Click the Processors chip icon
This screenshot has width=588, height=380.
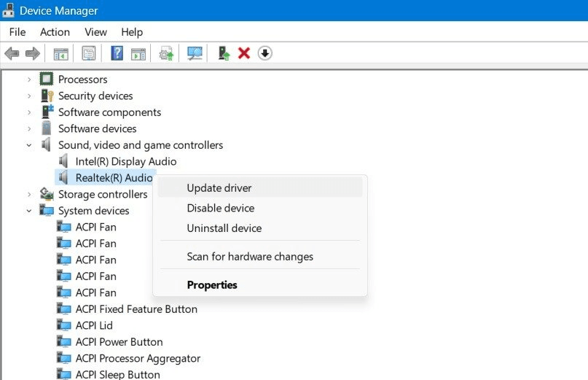point(46,79)
